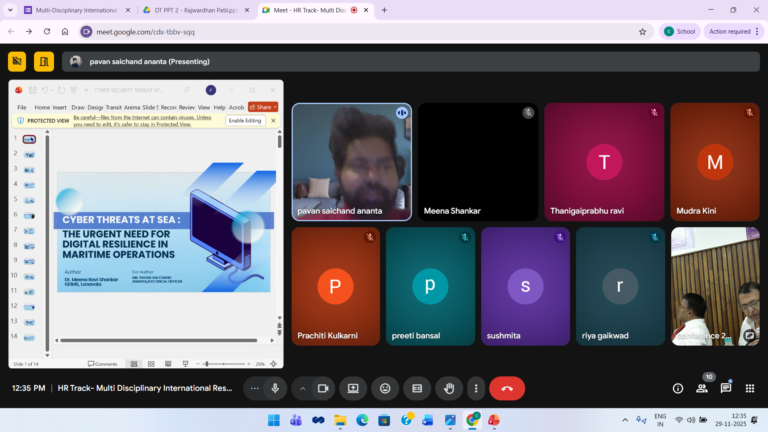
Task: Open the Activities grid icon
Action: [x=750, y=388]
